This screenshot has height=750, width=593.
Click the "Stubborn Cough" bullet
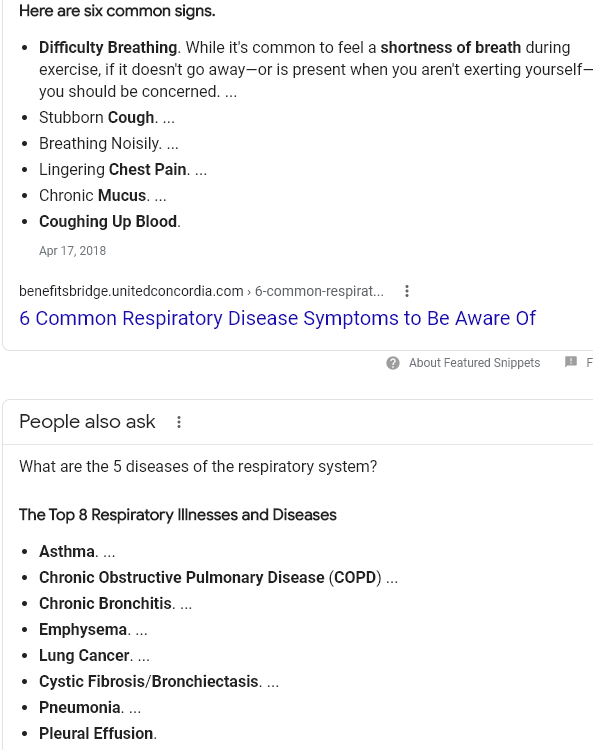tap(107, 118)
